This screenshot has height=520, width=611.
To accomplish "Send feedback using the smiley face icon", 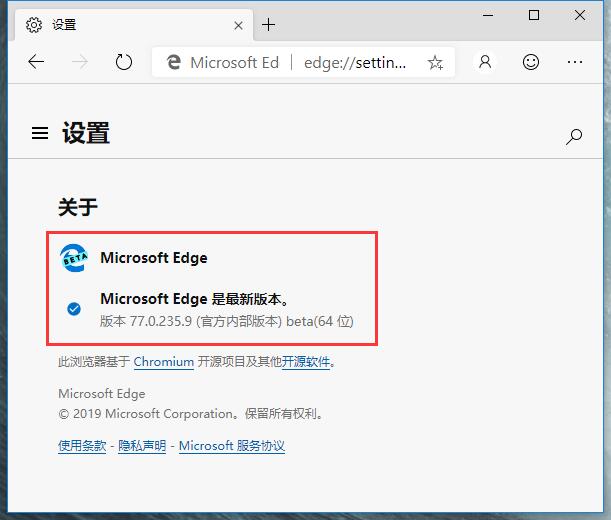I will click(531, 62).
